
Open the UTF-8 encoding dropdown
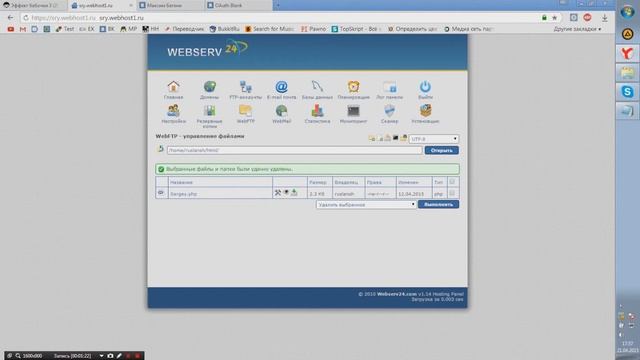[x=434, y=139]
